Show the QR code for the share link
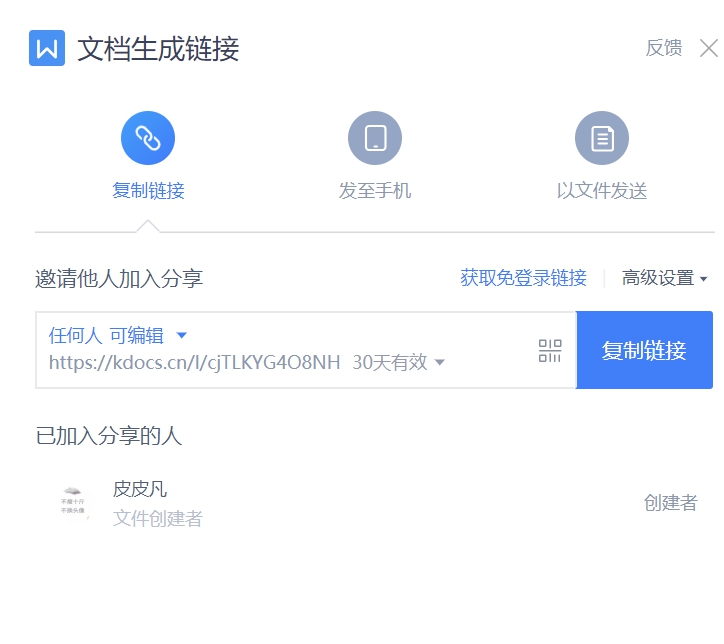This screenshot has width=724, height=644. coord(550,350)
